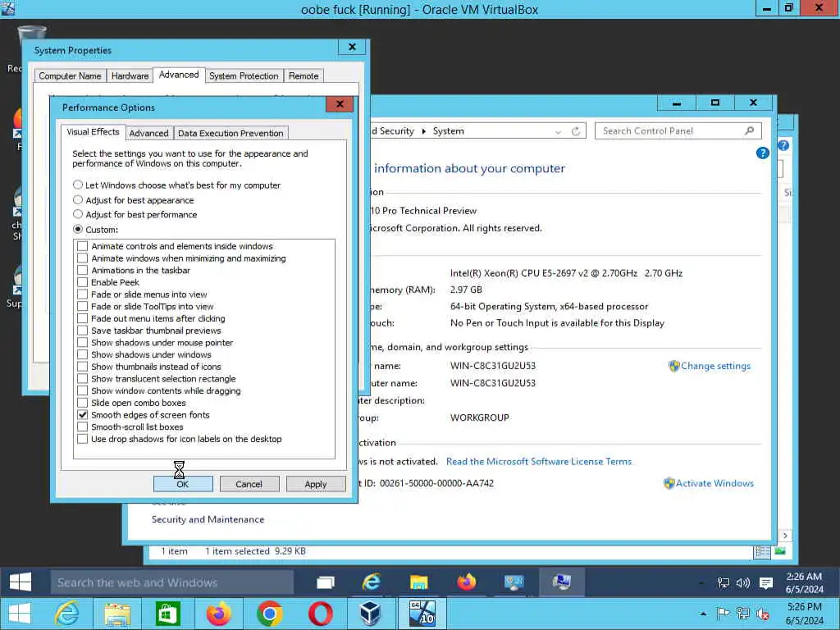Click guest Windows Start button
840x630 pixels.
[21, 582]
